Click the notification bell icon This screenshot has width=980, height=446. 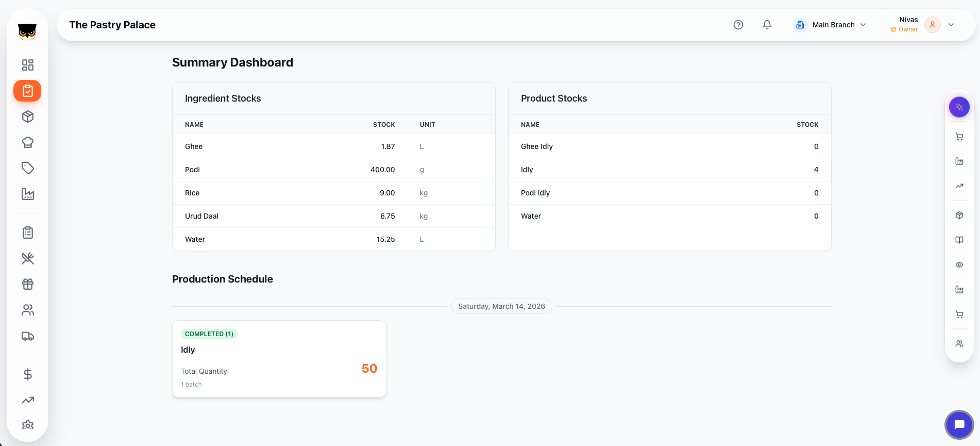tap(767, 25)
